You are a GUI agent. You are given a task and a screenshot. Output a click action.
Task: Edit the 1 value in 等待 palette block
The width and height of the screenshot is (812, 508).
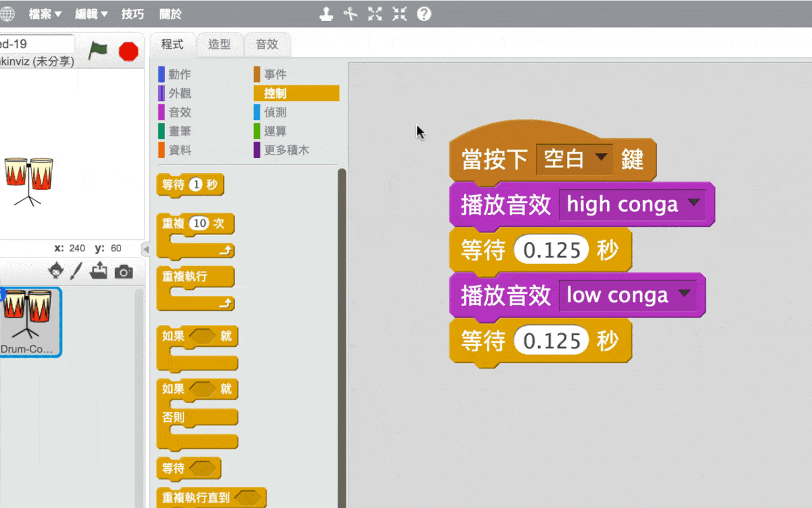[196, 184]
